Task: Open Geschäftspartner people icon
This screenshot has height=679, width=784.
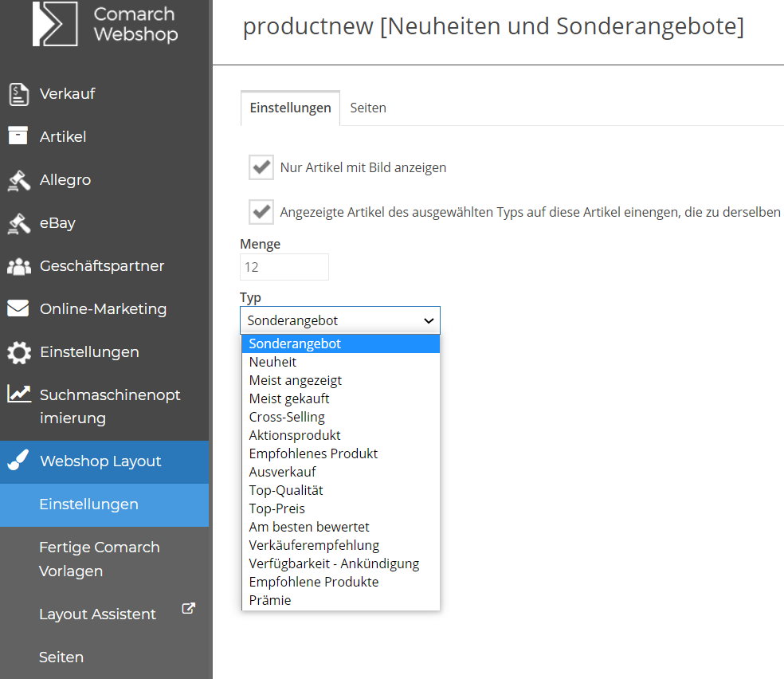Action: 19,266
